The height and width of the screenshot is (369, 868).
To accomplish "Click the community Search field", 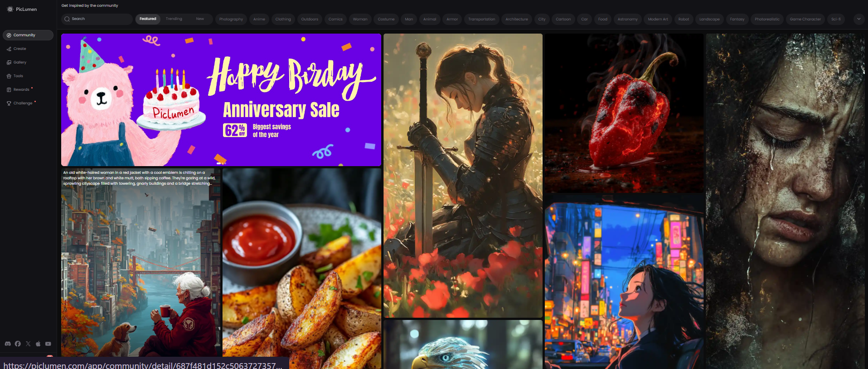I will pyautogui.click(x=97, y=19).
